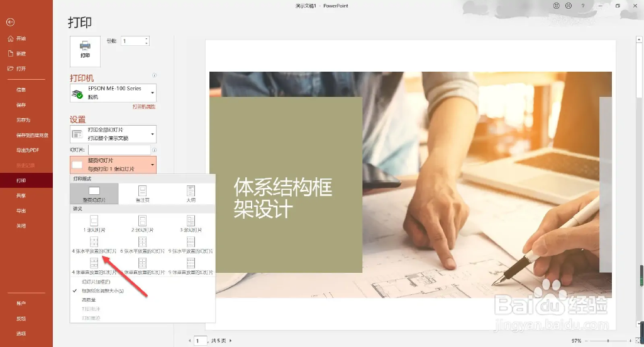Click the back arrow to exit Backstage
The image size is (644, 347).
pos(10,22)
